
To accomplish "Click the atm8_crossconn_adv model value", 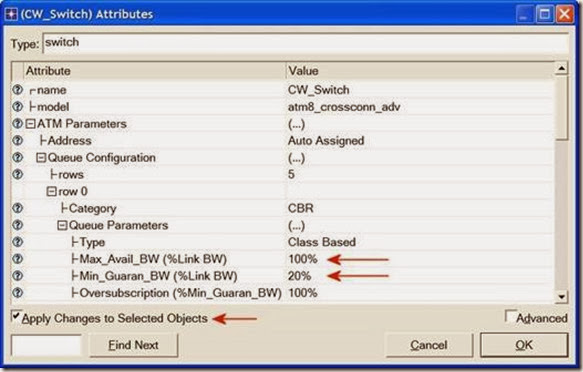I will (x=344, y=107).
